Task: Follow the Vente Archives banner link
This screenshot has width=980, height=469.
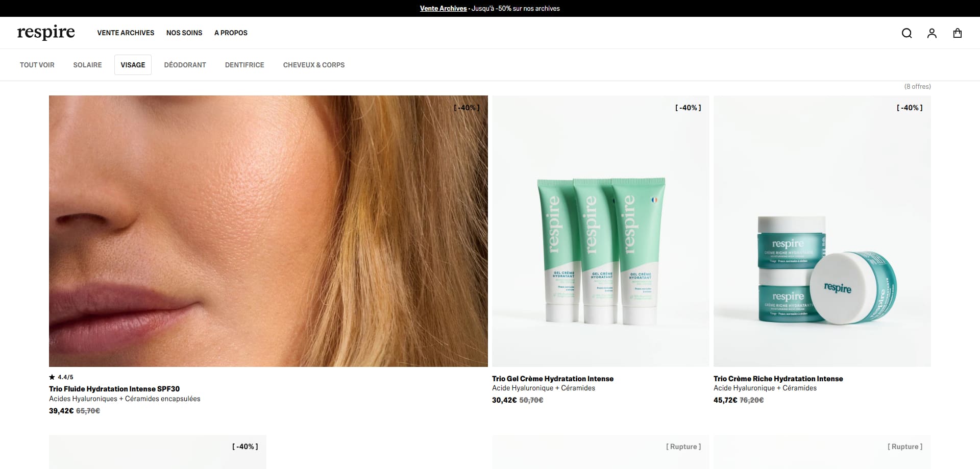Action: point(443,8)
